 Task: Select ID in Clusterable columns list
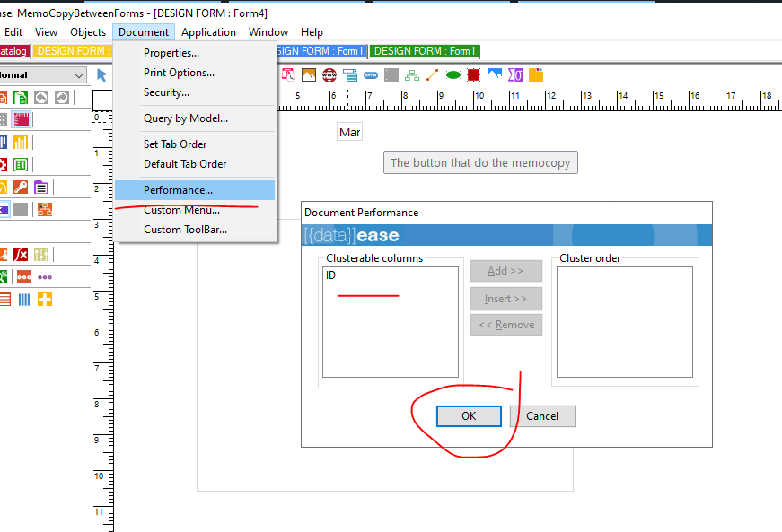click(331, 275)
